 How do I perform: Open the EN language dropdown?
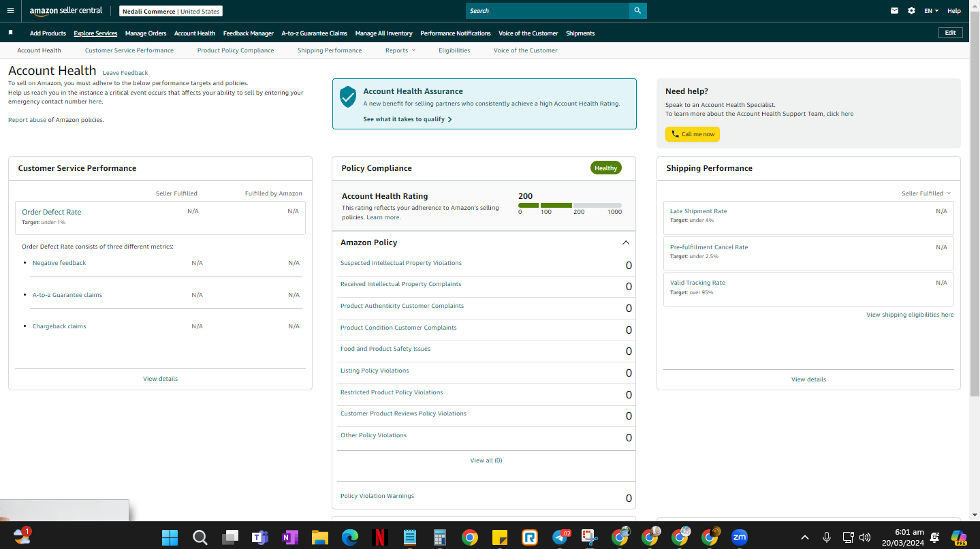(x=931, y=11)
